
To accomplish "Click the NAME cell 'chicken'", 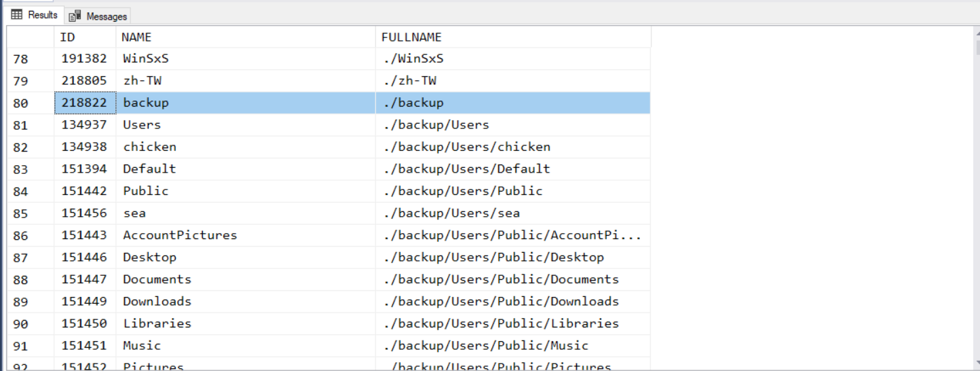I will point(149,147).
